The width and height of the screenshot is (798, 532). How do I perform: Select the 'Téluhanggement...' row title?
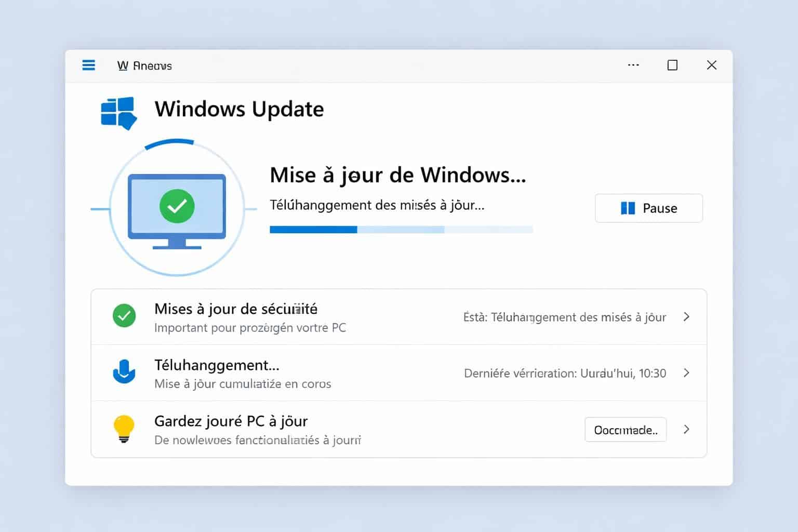coord(217,365)
